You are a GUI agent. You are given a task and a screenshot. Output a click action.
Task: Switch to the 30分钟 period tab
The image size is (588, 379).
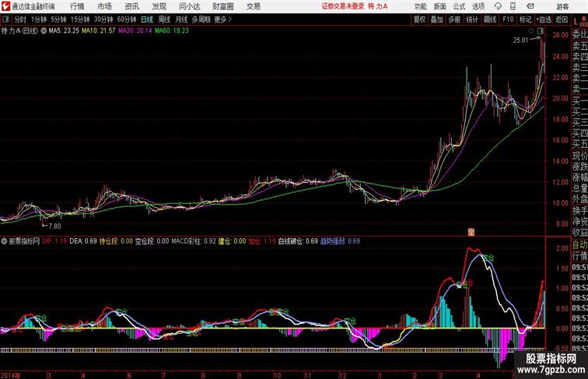[103, 19]
